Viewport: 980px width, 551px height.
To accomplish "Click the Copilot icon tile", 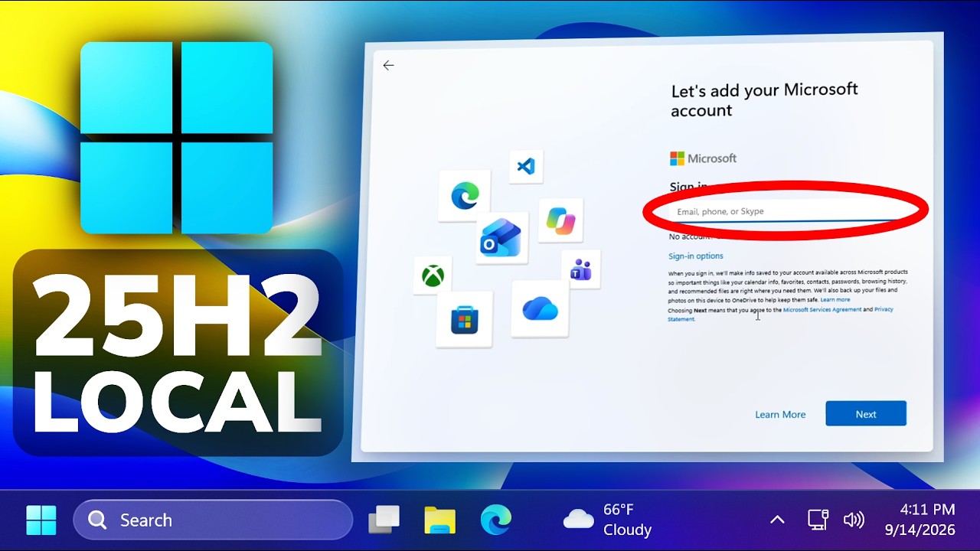I will pyautogui.click(x=560, y=220).
